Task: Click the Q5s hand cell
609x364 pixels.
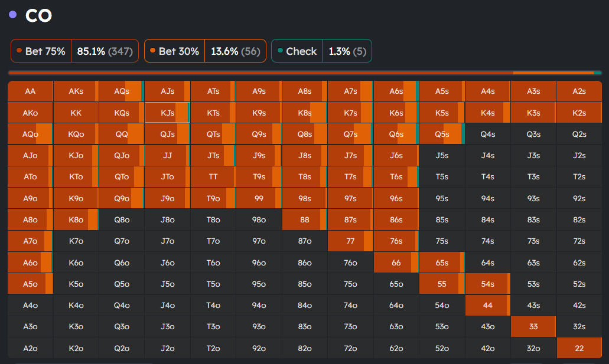Action: 442,134
